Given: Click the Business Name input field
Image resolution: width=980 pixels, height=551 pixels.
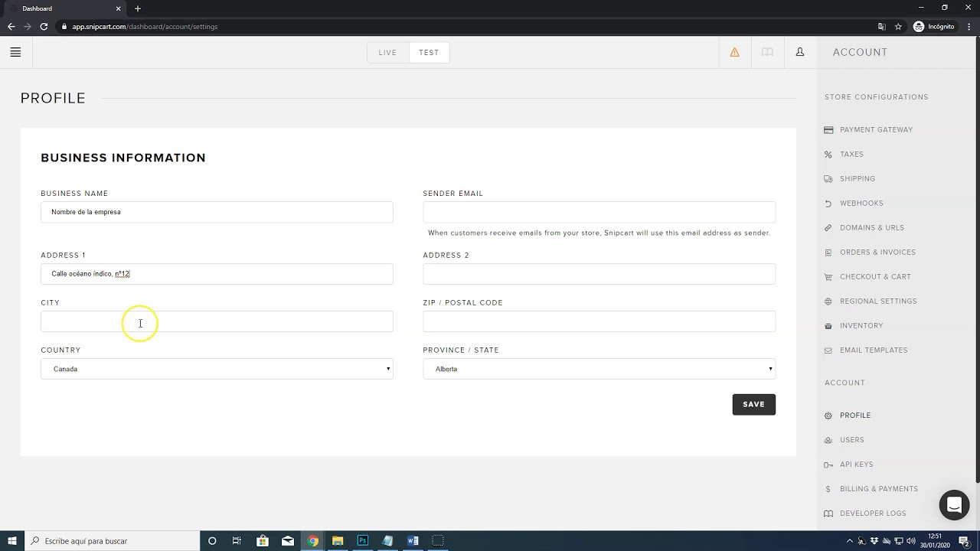Looking at the screenshot, I should [x=217, y=212].
